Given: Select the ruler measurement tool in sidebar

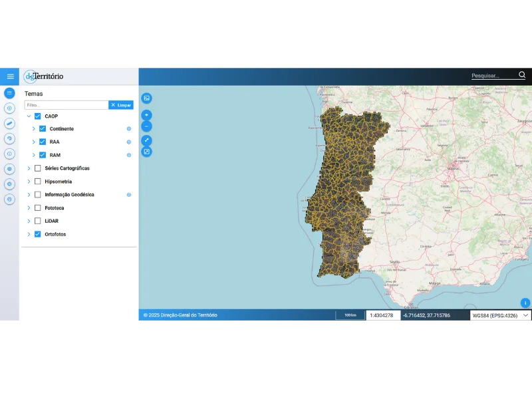Looking at the screenshot, I should (9, 123).
